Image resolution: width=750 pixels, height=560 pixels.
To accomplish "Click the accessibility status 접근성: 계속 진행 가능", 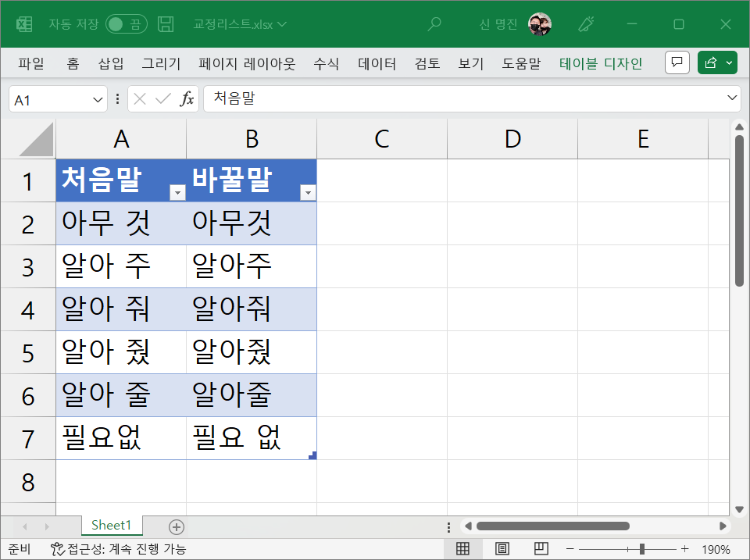I will coord(118,549).
